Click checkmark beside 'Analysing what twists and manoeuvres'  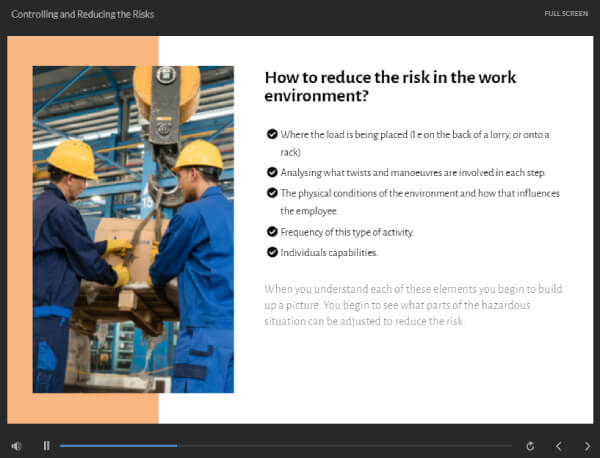(x=272, y=172)
